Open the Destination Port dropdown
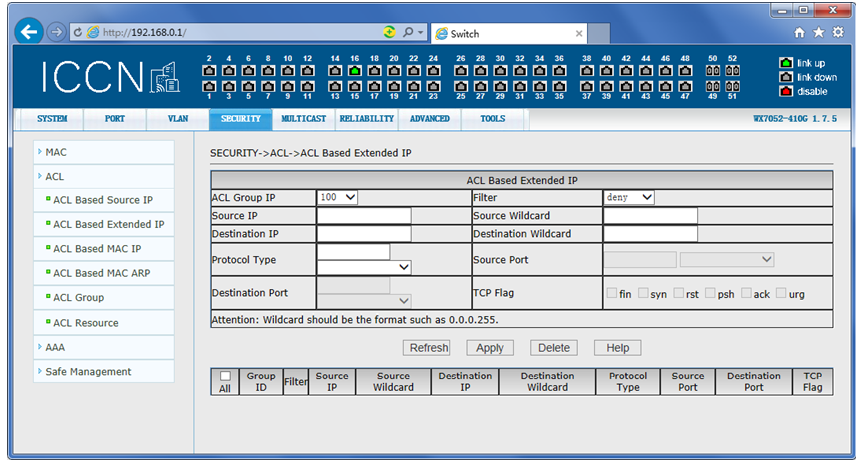860x461 pixels. (364, 300)
